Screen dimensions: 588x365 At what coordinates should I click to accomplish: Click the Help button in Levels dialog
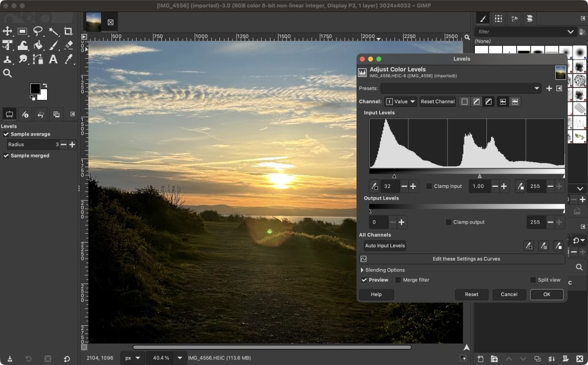pyautogui.click(x=377, y=294)
